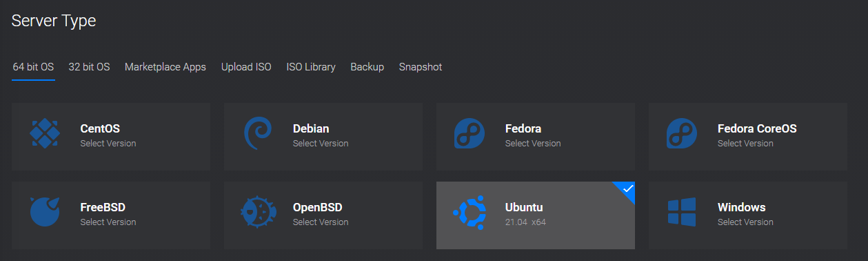Image resolution: width=868 pixels, height=261 pixels.
Task: Switch to the Snapshot tab
Action: click(x=421, y=67)
